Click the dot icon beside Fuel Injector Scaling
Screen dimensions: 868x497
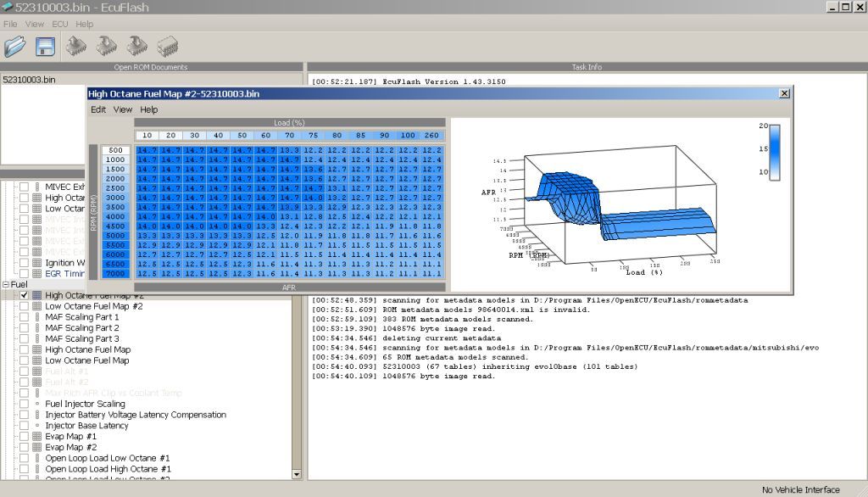pyautogui.click(x=37, y=404)
